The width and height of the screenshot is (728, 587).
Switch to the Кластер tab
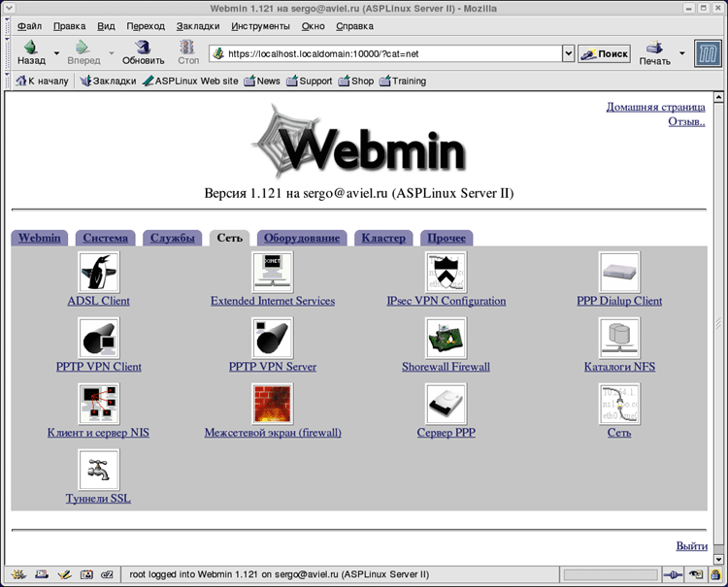tap(383, 238)
